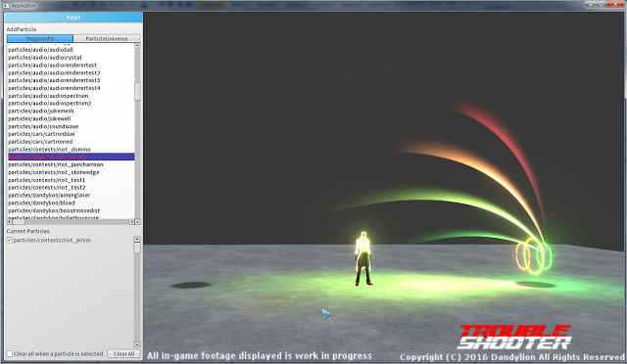Click the left arrow of horizontal scrollbar

tap(10, 222)
